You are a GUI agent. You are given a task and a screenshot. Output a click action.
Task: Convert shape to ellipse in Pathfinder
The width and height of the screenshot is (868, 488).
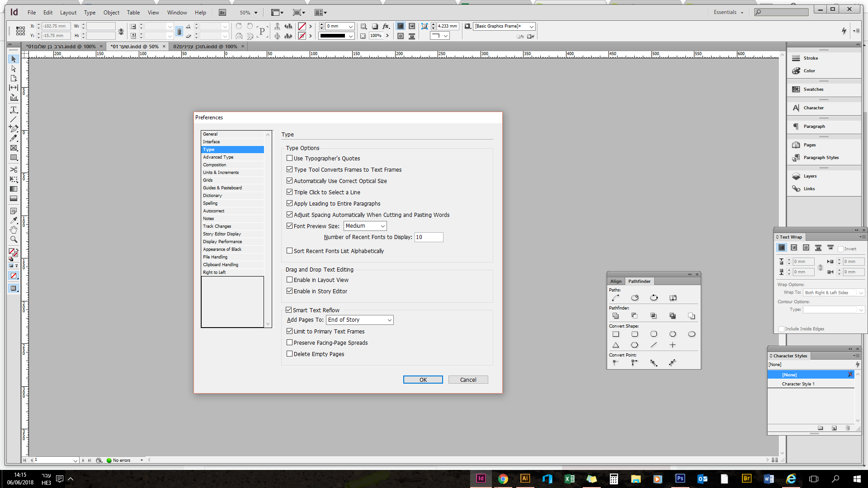pyautogui.click(x=692, y=334)
